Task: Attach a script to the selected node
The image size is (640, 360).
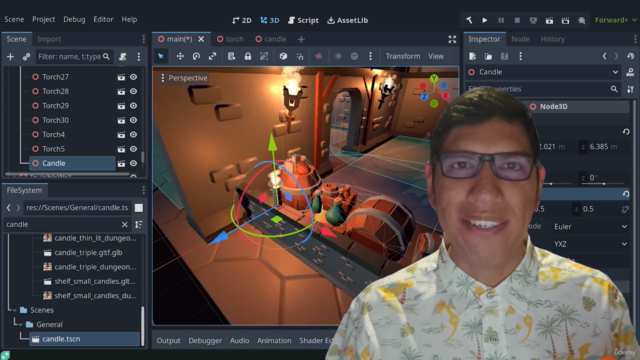Action: [123, 57]
